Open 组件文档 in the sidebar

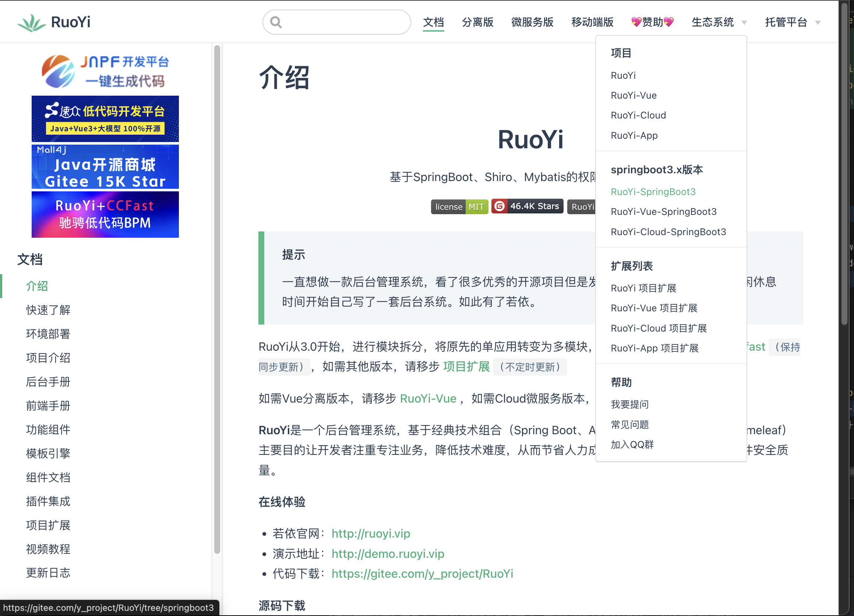48,477
